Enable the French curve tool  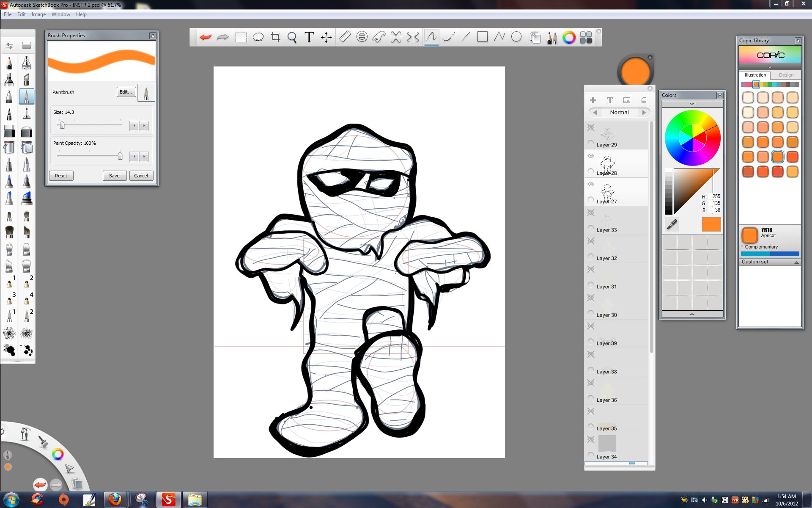pos(379,37)
